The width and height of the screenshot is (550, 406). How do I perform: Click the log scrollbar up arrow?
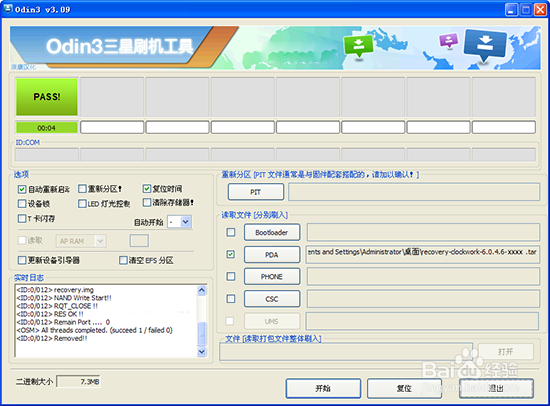click(x=202, y=291)
